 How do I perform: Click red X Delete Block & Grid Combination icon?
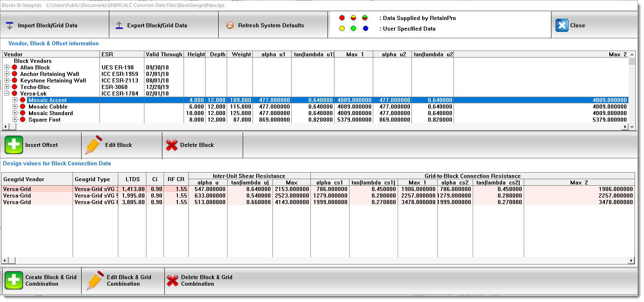point(173,280)
